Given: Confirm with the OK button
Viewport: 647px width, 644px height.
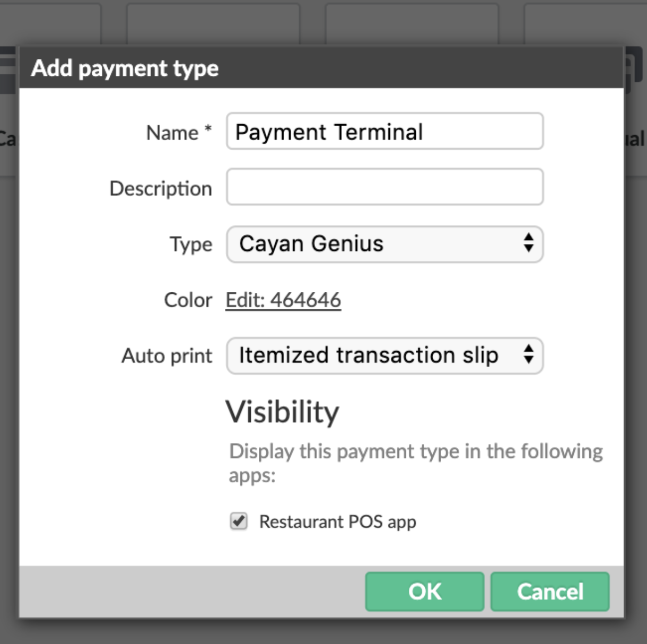Looking at the screenshot, I should 424,591.
